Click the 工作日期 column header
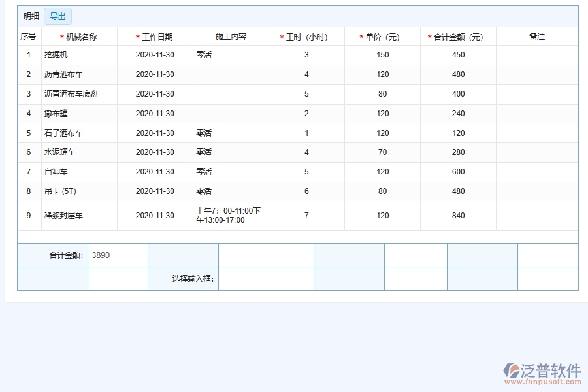 pos(157,37)
